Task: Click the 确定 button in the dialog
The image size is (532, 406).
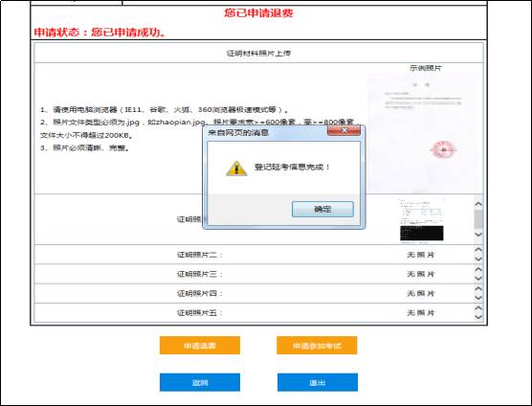Action: point(322,209)
